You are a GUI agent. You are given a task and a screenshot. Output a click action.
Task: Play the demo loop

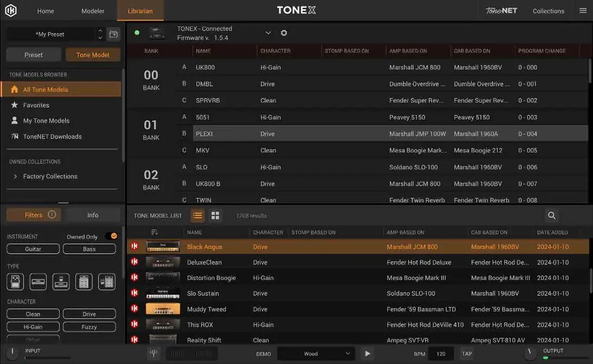[x=367, y=353]
